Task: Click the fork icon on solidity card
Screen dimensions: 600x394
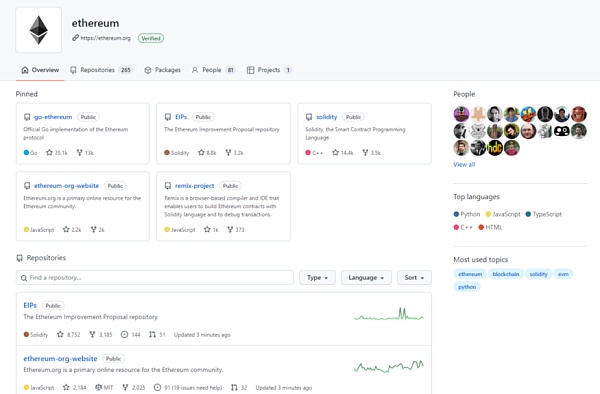Action: coord(365,153)
